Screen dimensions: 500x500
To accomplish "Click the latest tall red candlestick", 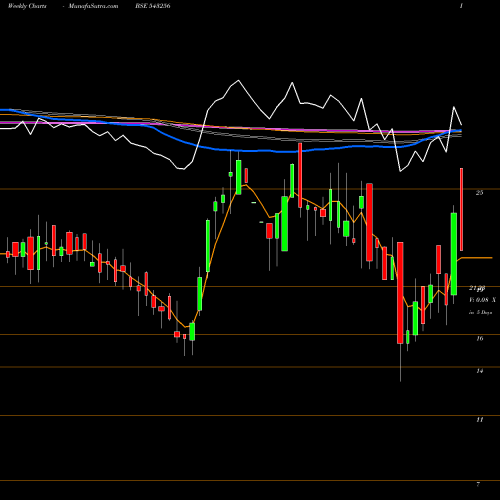I will click(x=461, y=209).
